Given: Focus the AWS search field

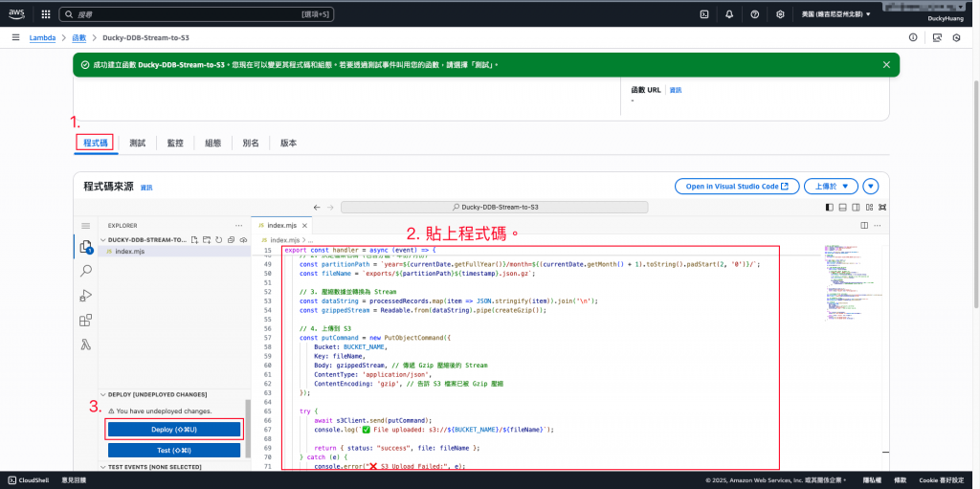Looking at the screenshot, I should (x=198, y=13).
